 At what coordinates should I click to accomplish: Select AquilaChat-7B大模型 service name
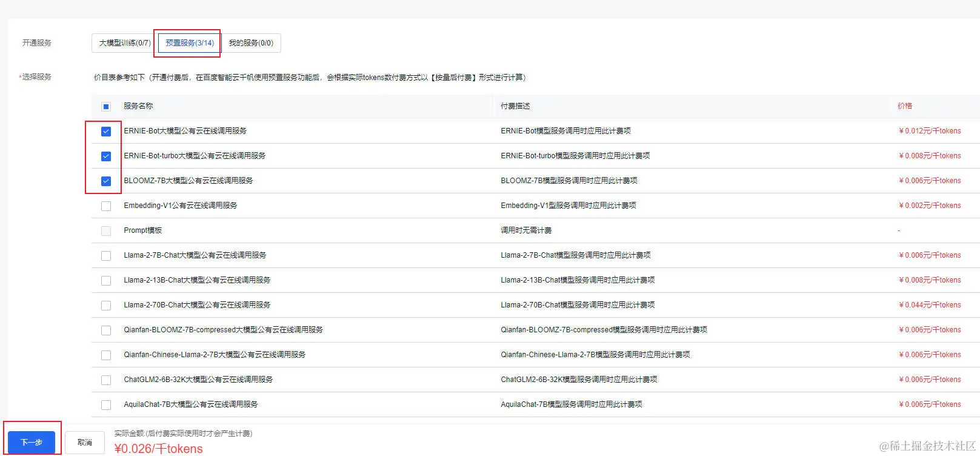pos(191,404)
